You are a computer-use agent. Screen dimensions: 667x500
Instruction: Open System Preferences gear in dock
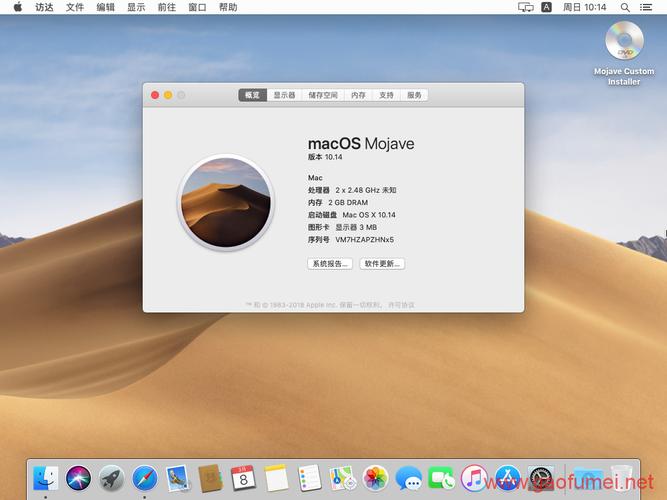pyautogui.click(x=541, y=479)
